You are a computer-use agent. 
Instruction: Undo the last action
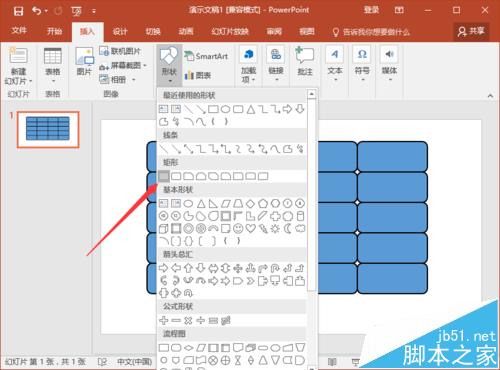coord(36,11)
